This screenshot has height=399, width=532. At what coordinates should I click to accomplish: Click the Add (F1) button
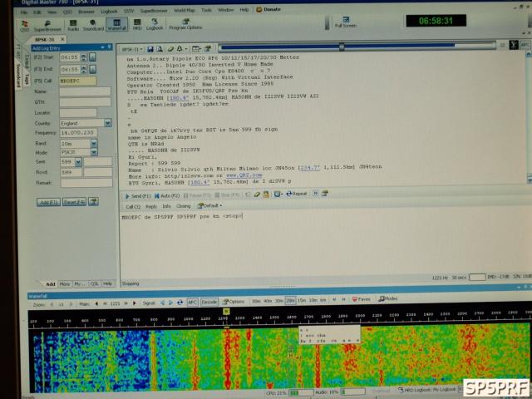[48, 202]
